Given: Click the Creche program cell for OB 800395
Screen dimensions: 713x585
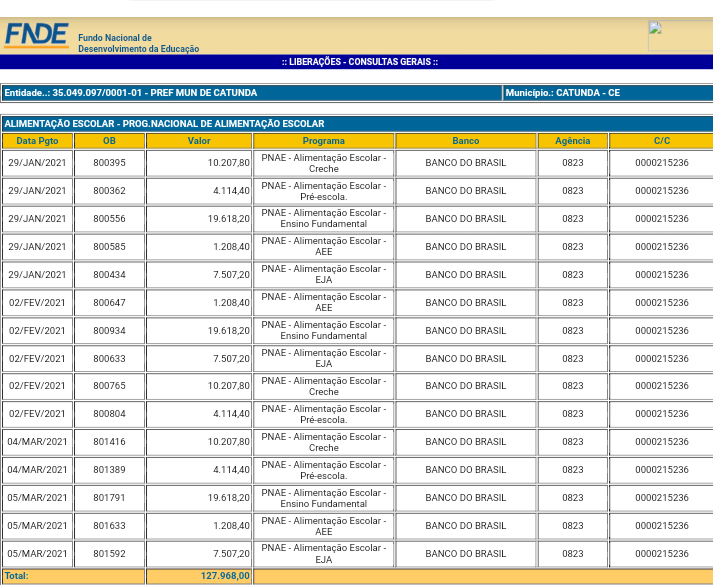Looking at the screenshot, I should (323, 163).
